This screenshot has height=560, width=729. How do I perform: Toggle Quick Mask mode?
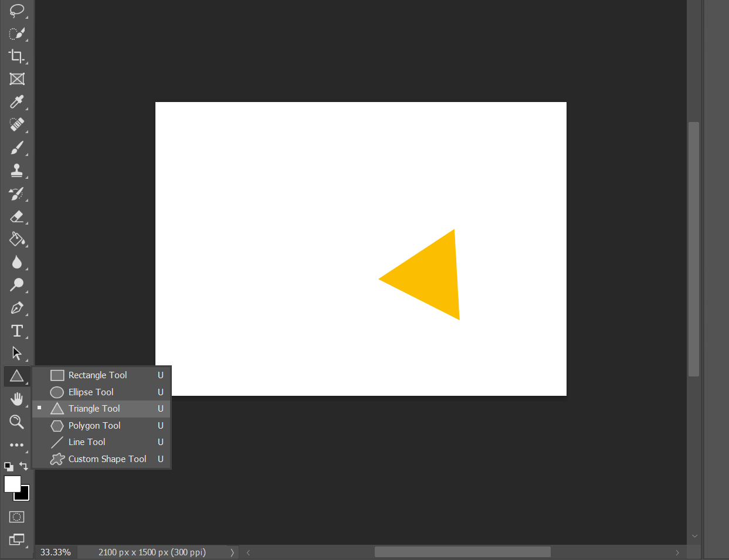click(x=17, y=517)
